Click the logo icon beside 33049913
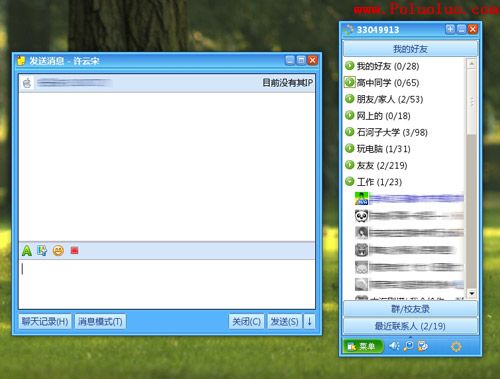Viewport: 500px width, 379px height. [349, 30]
